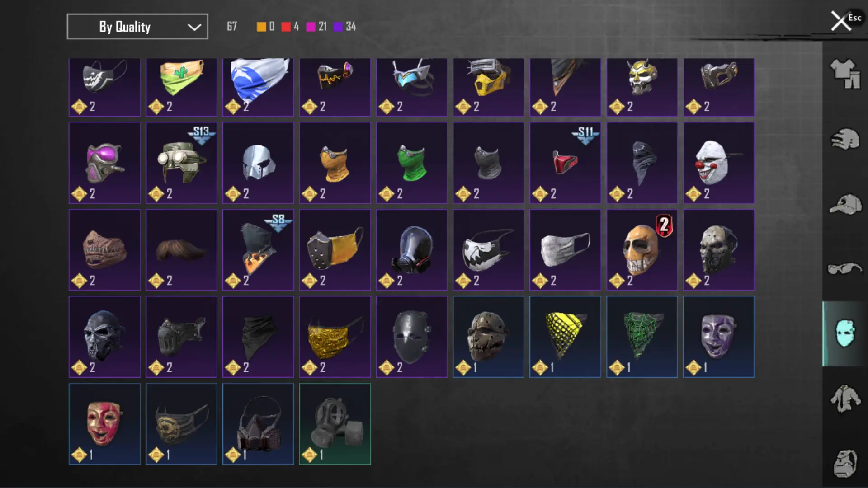Select the helmet headgear category icon
868x488 pixels.
coord(845,139)
